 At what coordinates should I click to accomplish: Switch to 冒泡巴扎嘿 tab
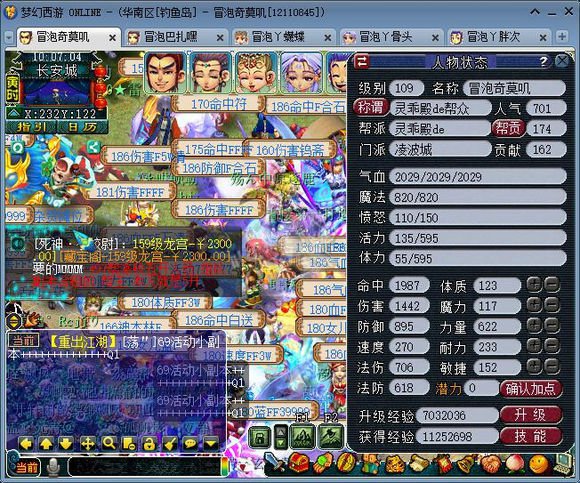tap(175, 37)
